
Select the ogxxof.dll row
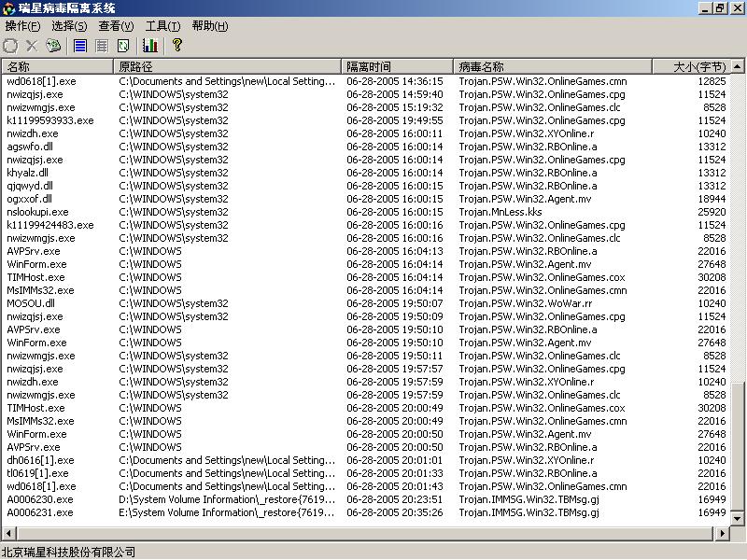pyautogui.click(x=366, y=199)
